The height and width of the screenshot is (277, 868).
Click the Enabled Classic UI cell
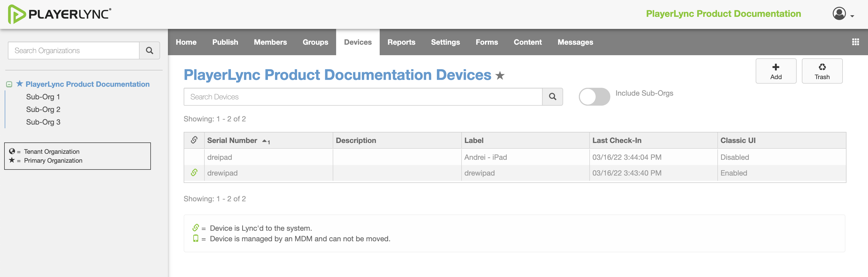click(782, 173)
